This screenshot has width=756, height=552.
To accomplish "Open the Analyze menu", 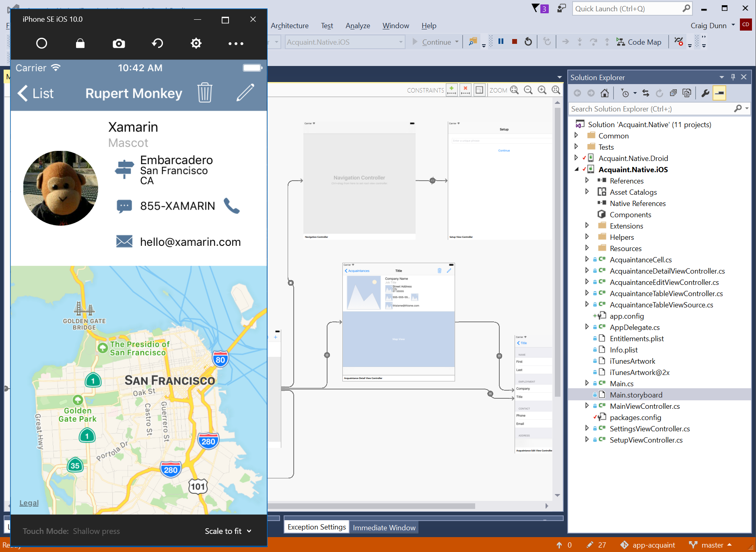I will (357, 26).
